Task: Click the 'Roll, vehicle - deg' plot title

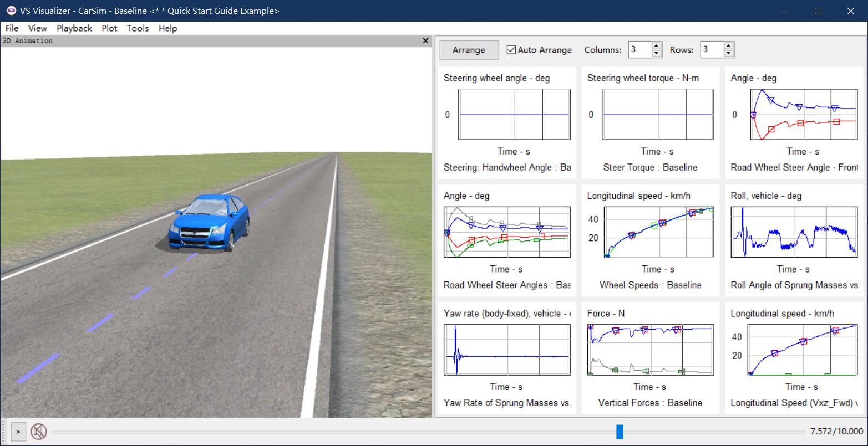Action: click(766, 196)
